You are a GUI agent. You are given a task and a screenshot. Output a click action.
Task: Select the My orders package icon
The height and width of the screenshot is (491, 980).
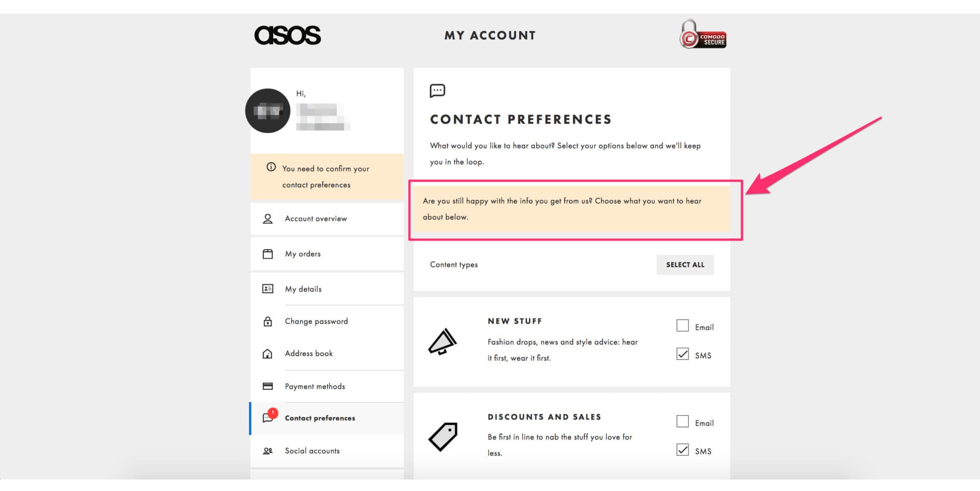coord(267,253)
